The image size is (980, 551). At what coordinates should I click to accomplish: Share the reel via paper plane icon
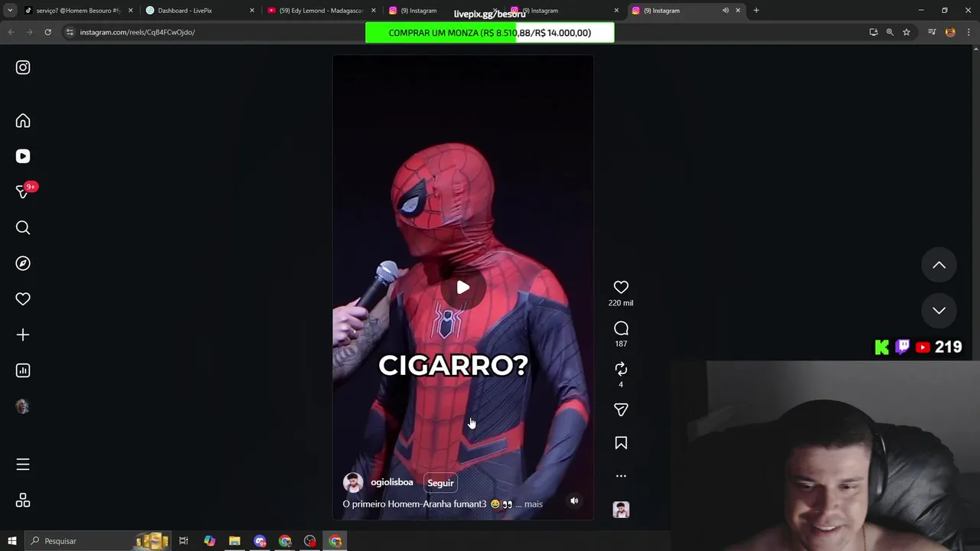tap(621, 410)
